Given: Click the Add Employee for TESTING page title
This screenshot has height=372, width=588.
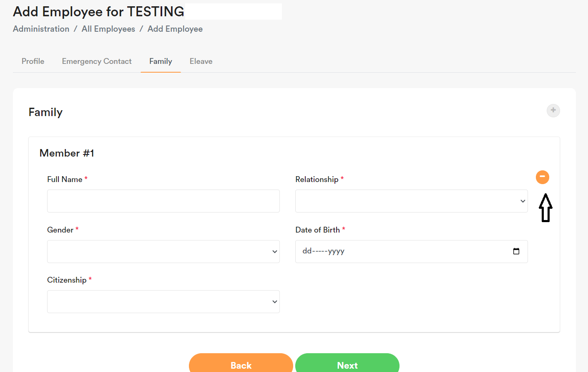Looking at the screenshot, I should click(x=98, y=12).
